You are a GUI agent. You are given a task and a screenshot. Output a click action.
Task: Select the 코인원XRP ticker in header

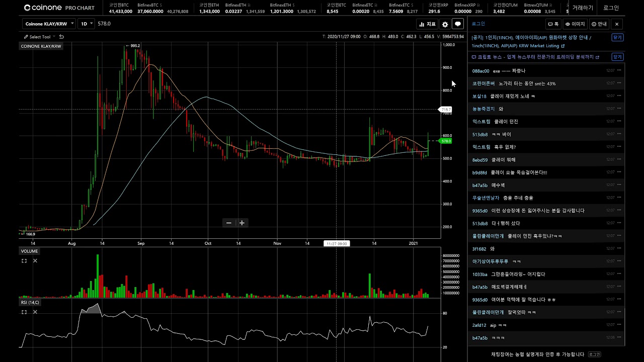(x=438, y=8)
